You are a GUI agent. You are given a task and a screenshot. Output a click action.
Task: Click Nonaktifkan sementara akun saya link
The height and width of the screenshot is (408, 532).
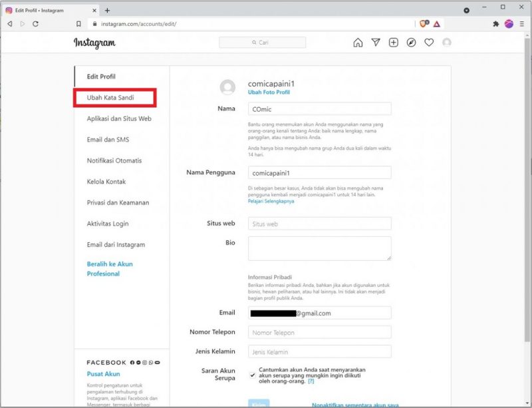pyautogui.click(x=355, y=405)
